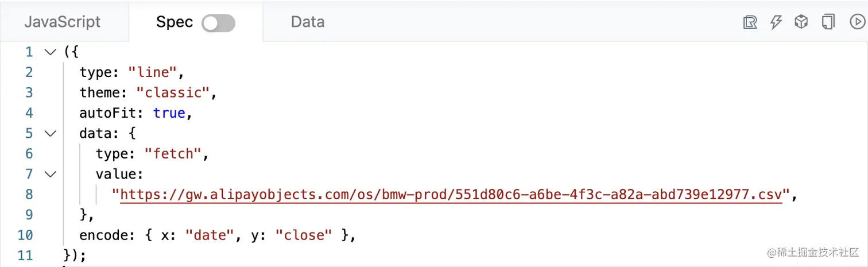Viewport: 868px width, 267px height.
Task: Click the "line" type string
Action: coord(154,72)
